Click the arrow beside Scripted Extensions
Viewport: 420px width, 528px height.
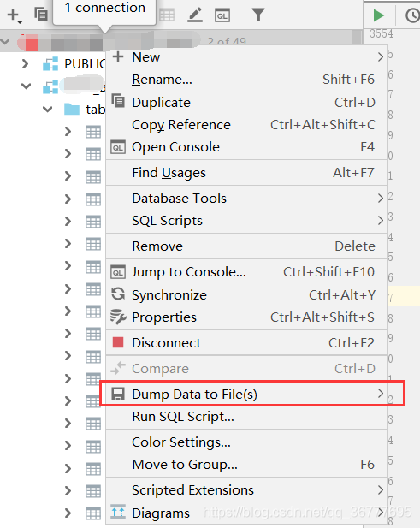click(x=381, y=490)
